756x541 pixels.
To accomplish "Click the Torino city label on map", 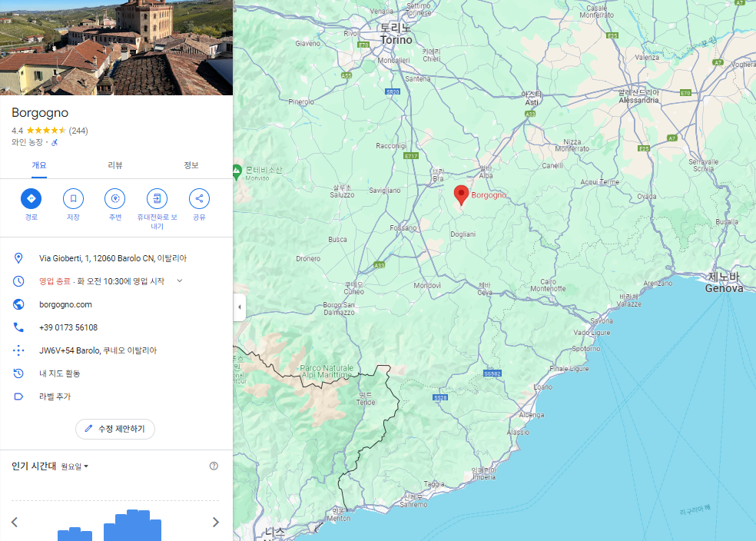I will coord(396,35).
